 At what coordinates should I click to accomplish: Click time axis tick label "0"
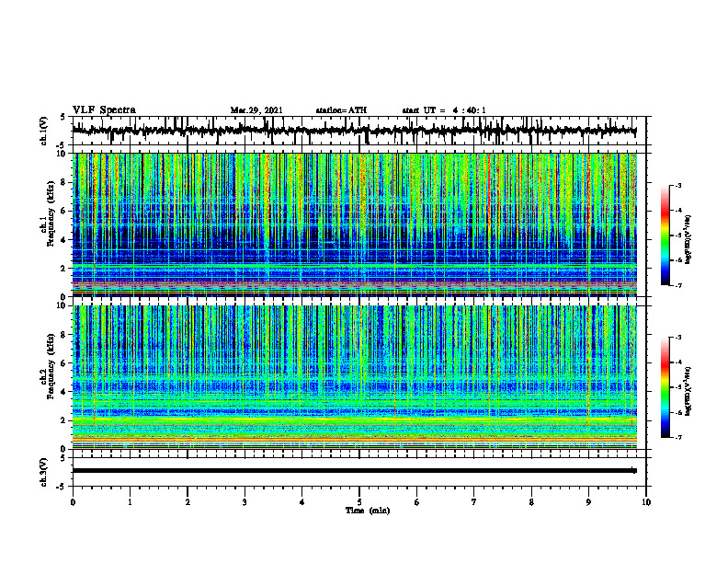(73, 502)
